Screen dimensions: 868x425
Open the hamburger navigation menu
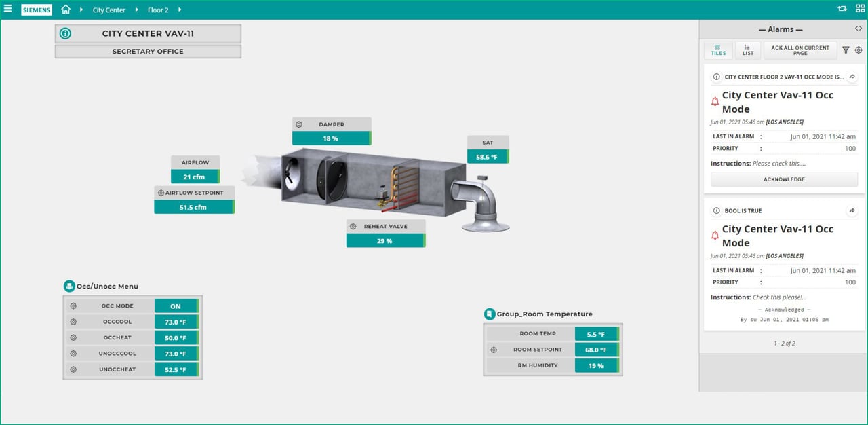(8, 9)
